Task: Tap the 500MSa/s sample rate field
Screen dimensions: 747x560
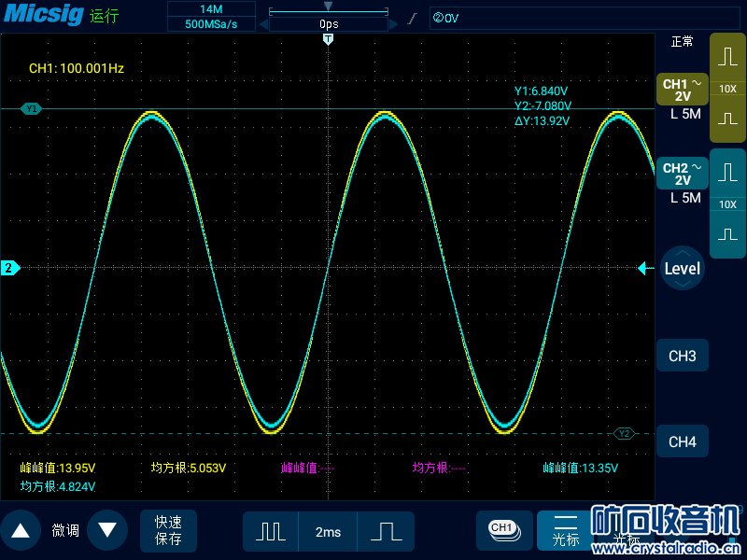Action: pos(212,24)
